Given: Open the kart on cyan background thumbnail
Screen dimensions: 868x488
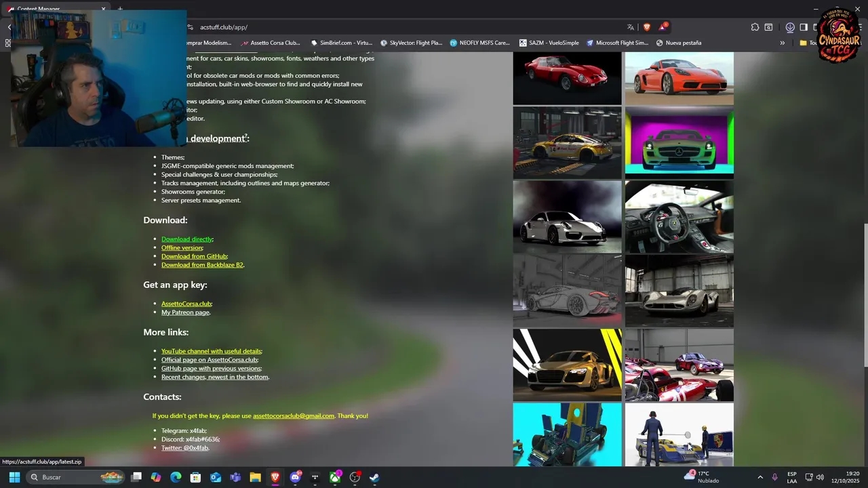Looking at the screenshot, I should tap(567, 434).
